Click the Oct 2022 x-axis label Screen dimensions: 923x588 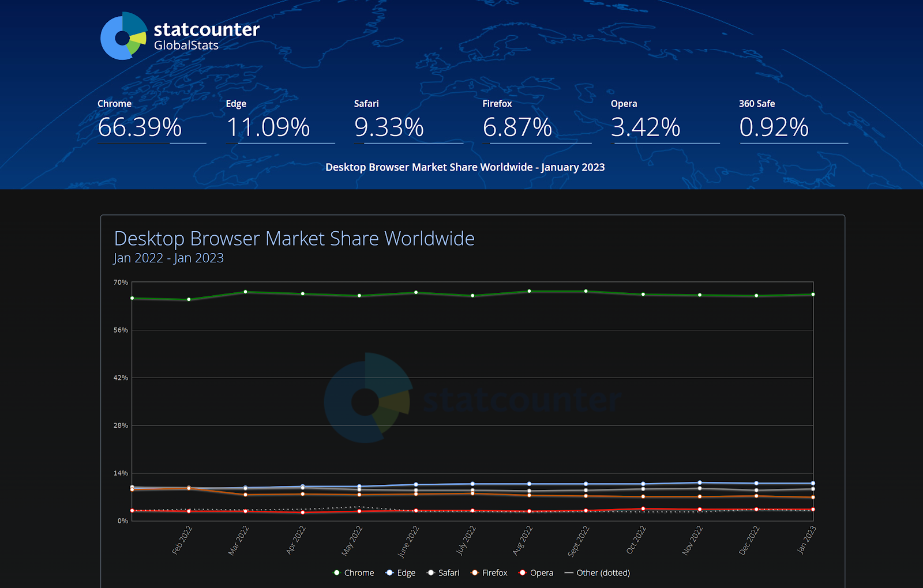point(636,540)
